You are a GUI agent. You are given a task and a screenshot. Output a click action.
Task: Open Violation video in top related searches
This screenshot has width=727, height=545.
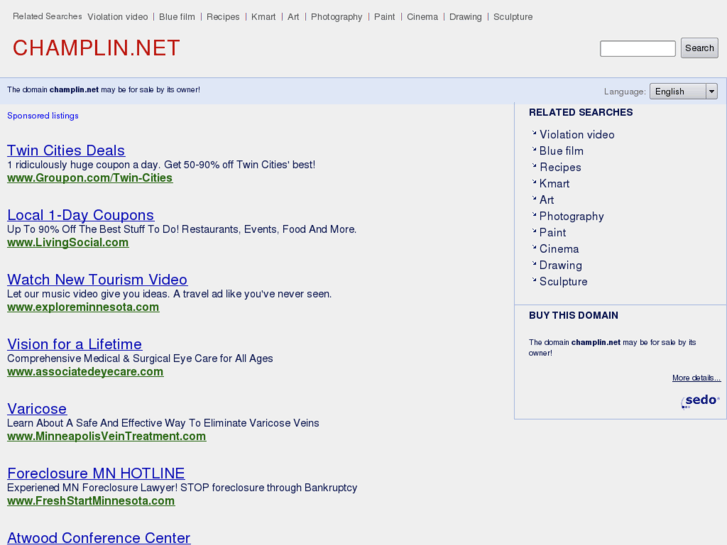[x=118, y=17]
